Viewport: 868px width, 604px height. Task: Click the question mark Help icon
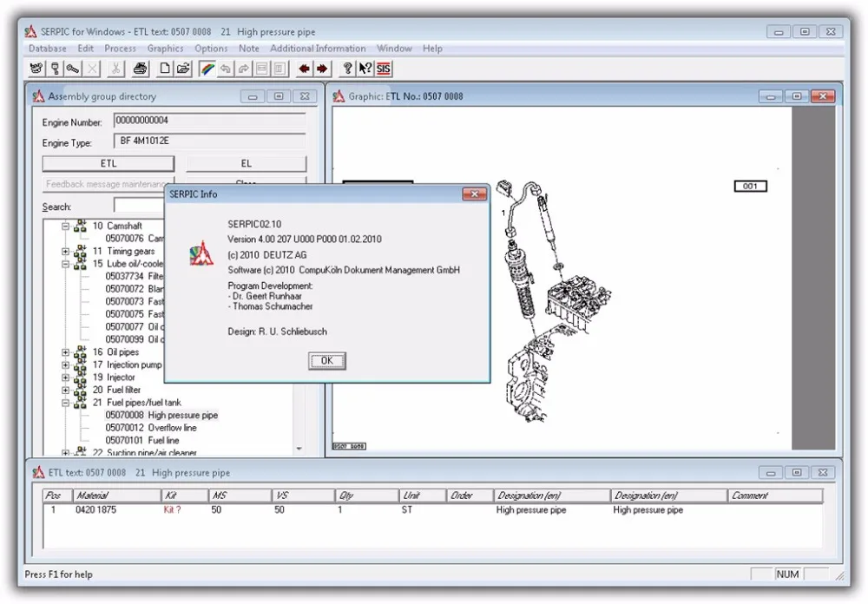click(x=346, y=69)
